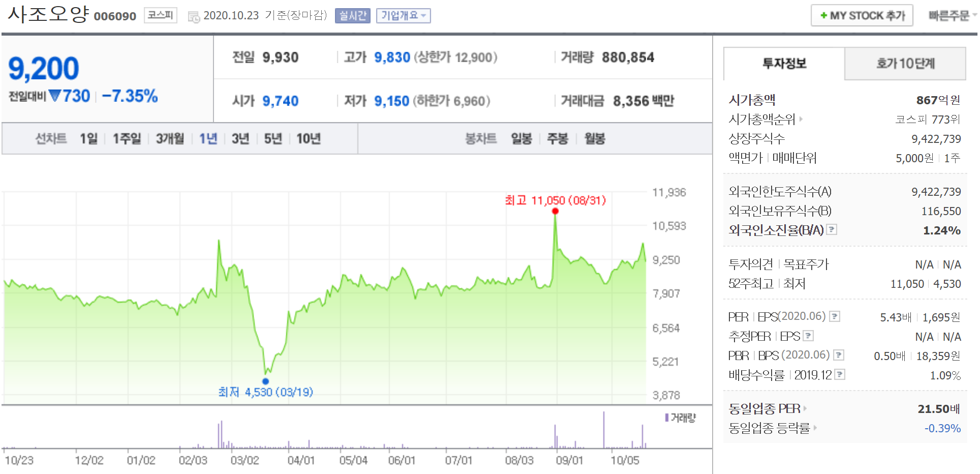Show the 일봉 candlestick chart

coord(521,138)
